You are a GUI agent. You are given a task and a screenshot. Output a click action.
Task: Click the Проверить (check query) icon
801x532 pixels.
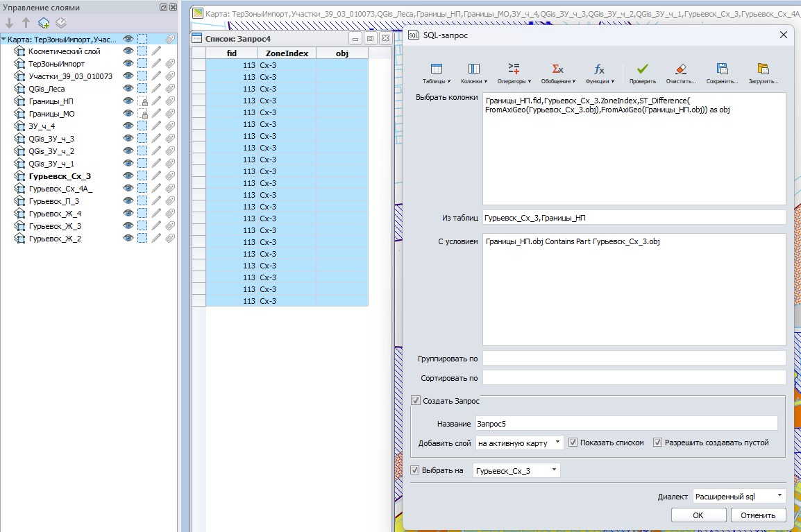pos(642,69)
